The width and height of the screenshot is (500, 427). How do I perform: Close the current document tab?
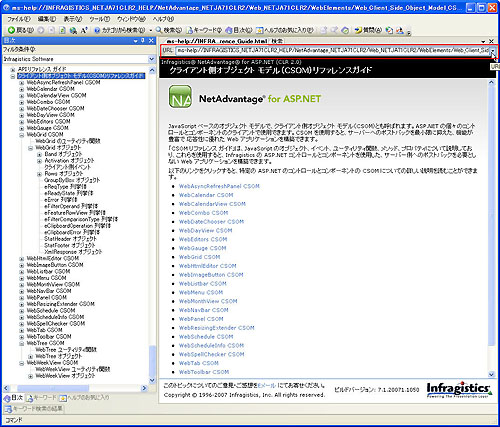491,41
